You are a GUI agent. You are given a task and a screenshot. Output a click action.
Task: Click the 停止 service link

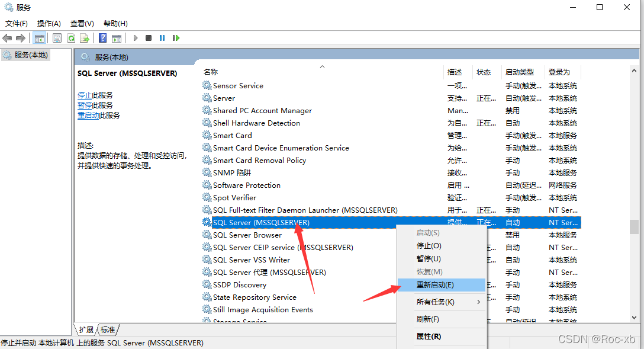point(85,95)
